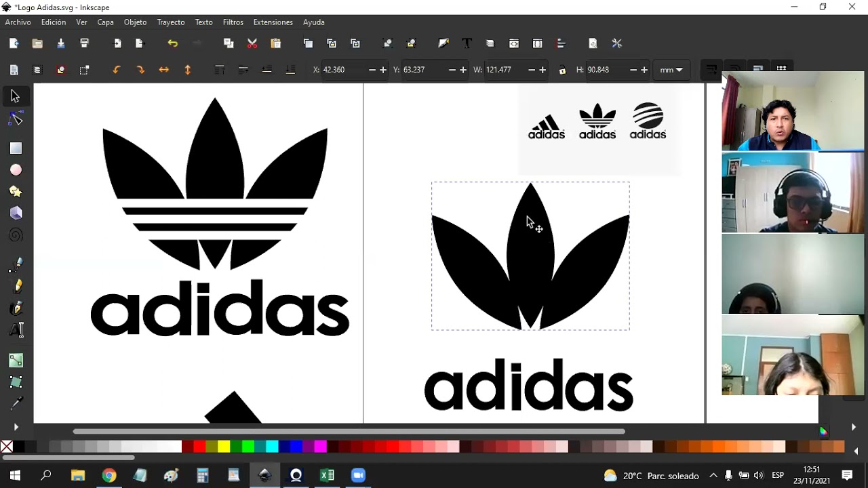Open the Trayecto menu
This screenshot has width=868, height=488.
point(171,22)
